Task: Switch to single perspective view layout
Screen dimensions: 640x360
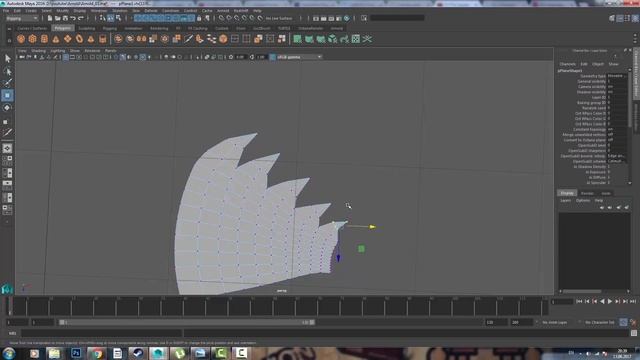Action: point(7,149)
